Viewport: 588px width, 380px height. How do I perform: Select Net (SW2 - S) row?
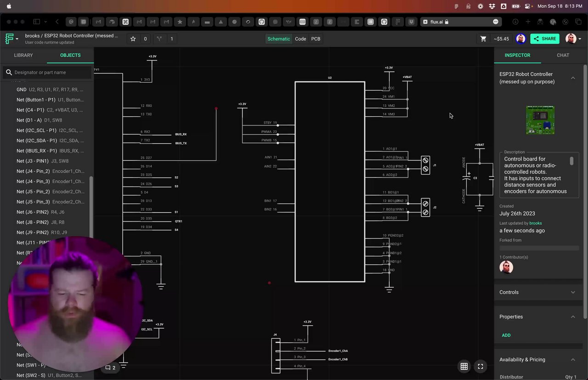(51, 375)
